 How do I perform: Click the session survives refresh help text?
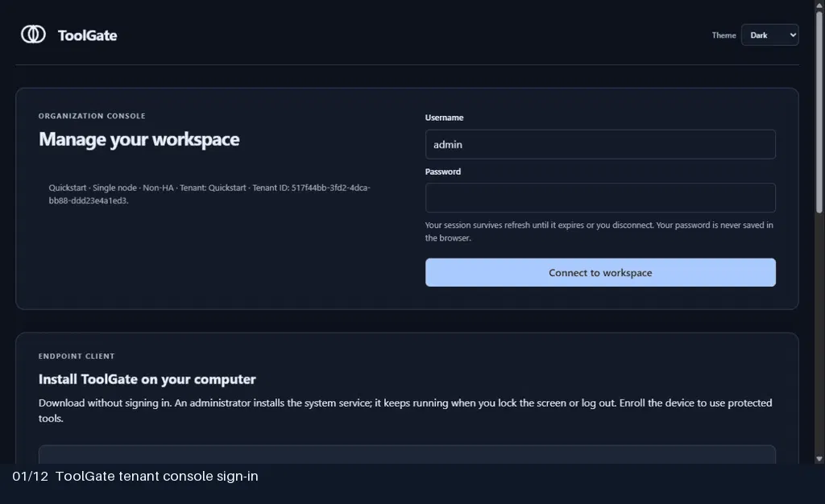click(x=599, y=231)
